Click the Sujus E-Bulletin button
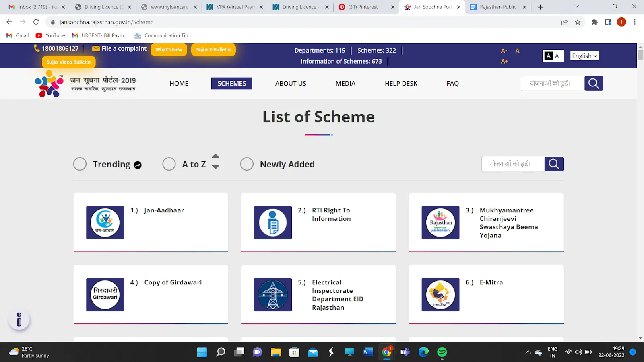The image size is (644, 362). 213,49
